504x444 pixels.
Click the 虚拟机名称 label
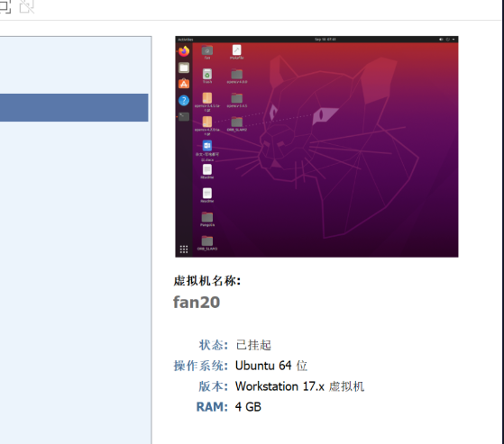pyautogui.click(x=207, y=281)
